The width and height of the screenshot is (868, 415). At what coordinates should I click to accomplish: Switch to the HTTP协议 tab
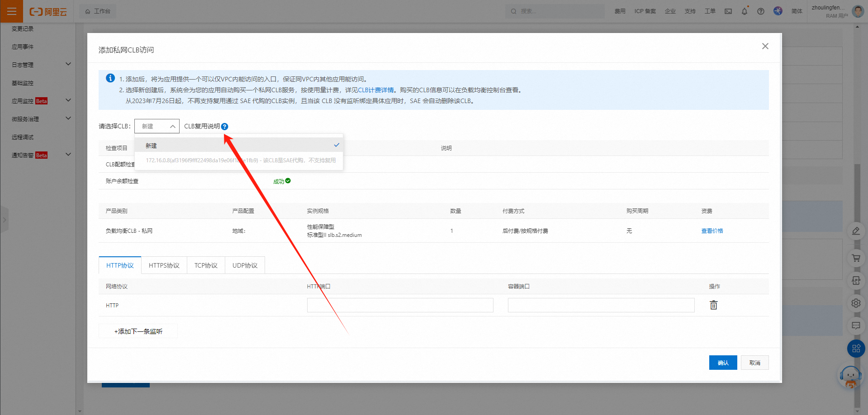pos(120,265)
